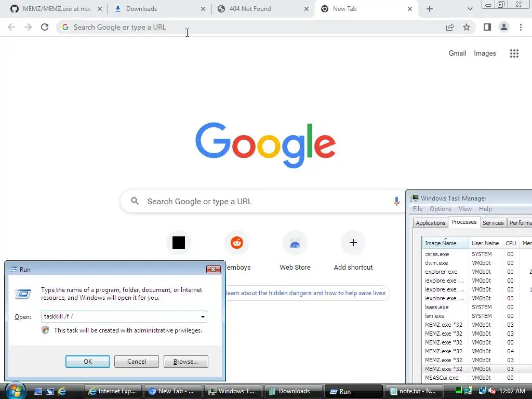This screenshot has height=399, width=532.
Task: Sort processes by CPU column
Action: [x=511, y=243]
